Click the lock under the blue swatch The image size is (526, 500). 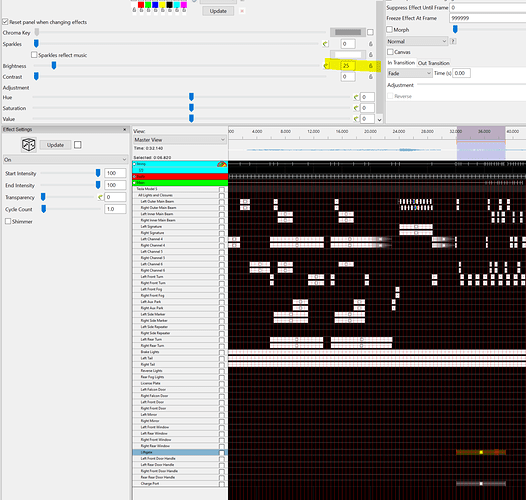155,11
